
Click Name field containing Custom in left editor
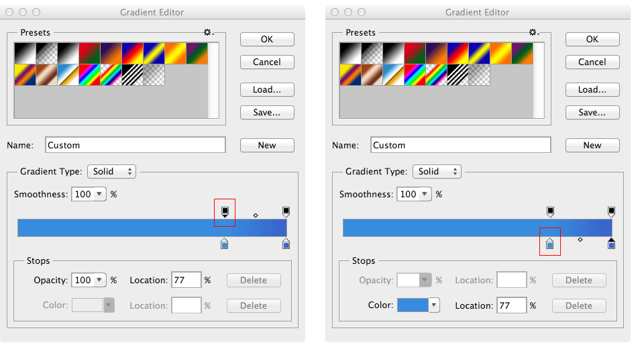pos(135,145)
